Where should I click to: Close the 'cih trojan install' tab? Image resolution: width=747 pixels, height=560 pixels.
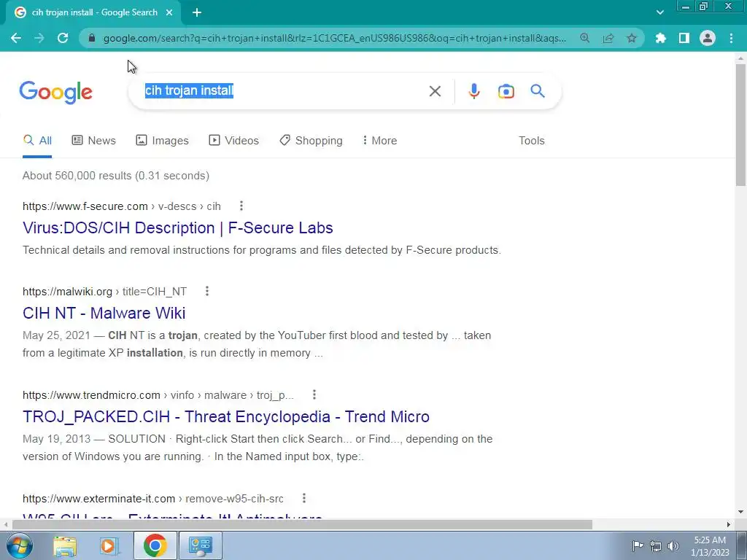(169, 13)
